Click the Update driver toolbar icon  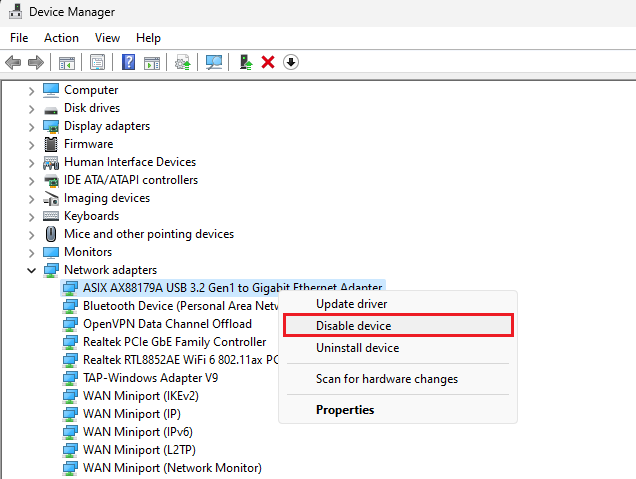[x=182, y=62]
